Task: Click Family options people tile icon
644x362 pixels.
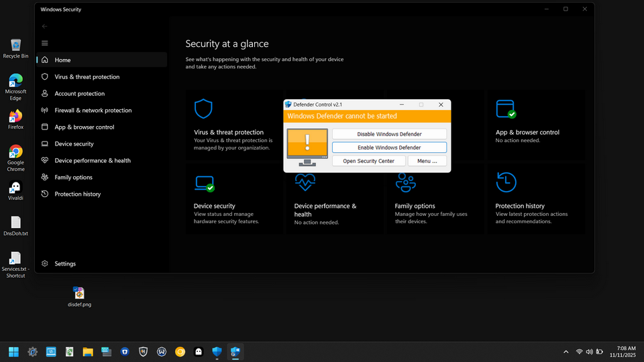Action: pyautogui.click(x=406, y=182)
